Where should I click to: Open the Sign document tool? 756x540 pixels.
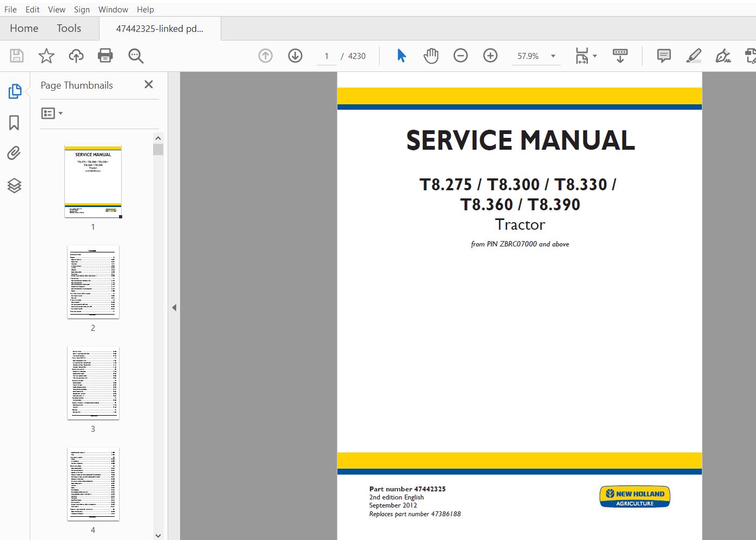[723, 56]
